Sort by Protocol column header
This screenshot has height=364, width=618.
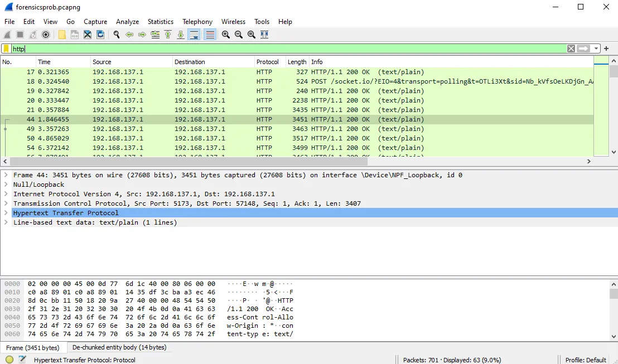pos(269,62)
